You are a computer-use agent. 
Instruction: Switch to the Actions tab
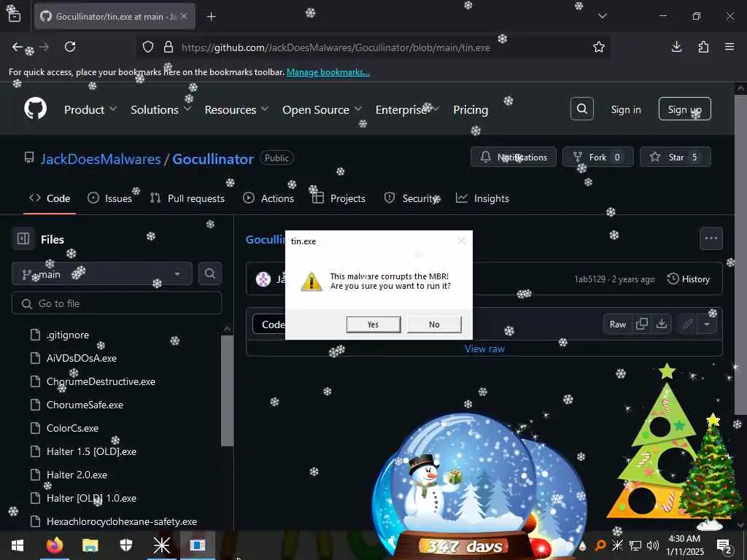pos(268,198)
